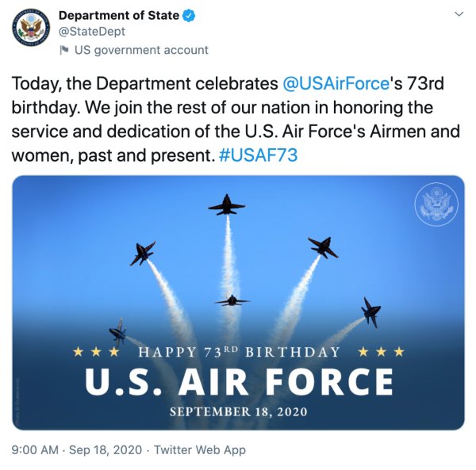Image resolution: width=476 pixels, height=470 pixels.
Task: Open the @StateDept handle
Action: [x=92, y=32]
